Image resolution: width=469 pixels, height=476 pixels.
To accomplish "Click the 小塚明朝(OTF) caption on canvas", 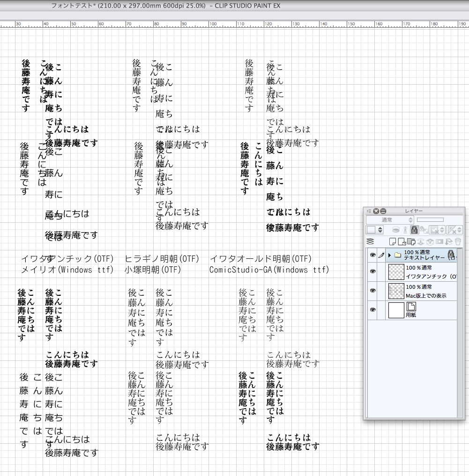I will point(153,270).
